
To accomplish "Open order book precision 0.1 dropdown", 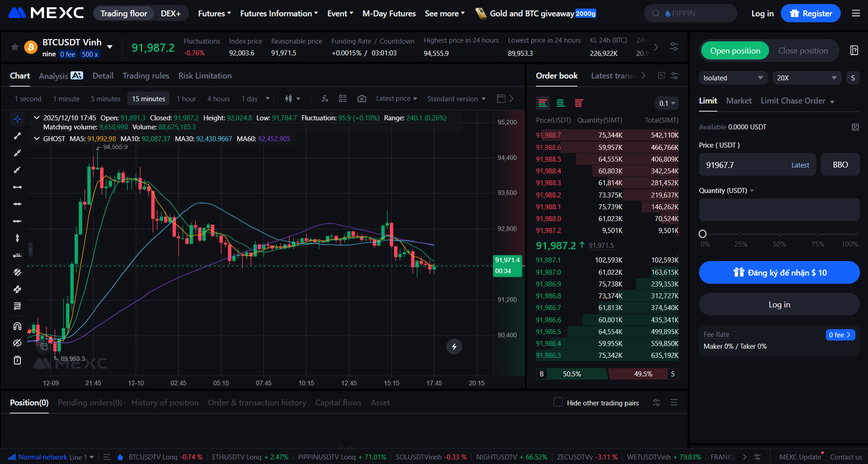I will pyautogui.click(x=666, y=103).
